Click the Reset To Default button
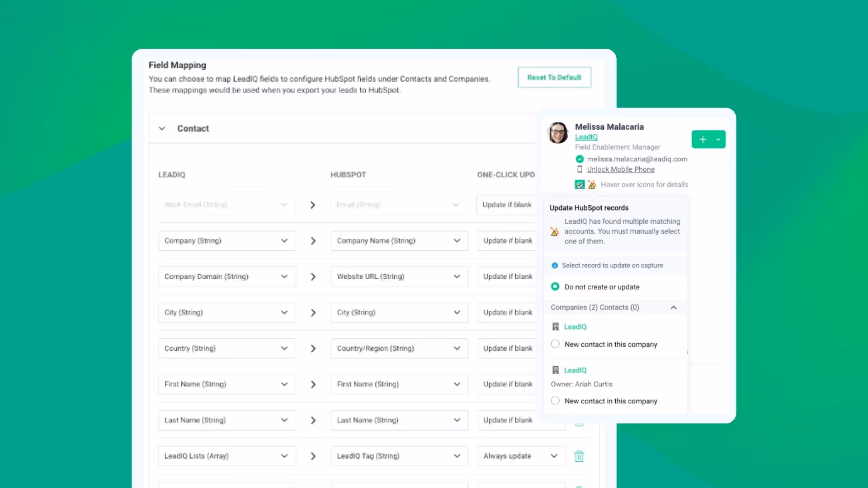This screenshot has width=868, height=488. click(x=554, y=78)
